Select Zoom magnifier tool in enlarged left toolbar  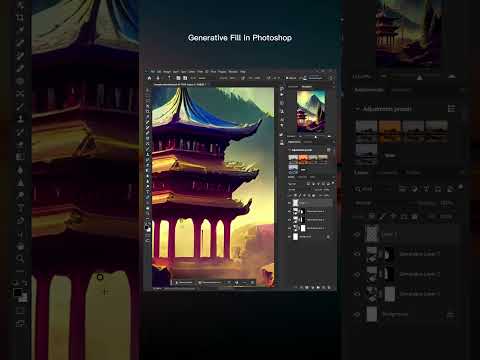point(20,258)
